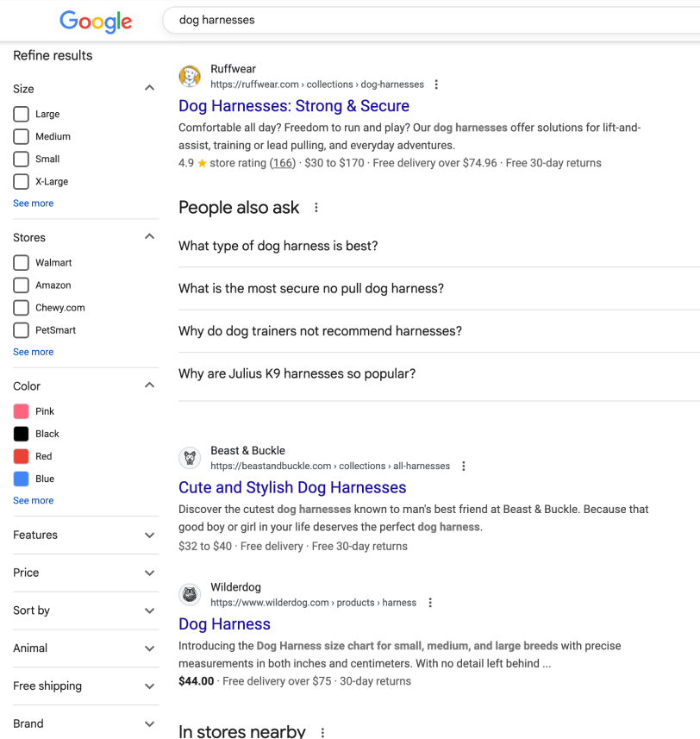The width and height of the screenshot is (700, 739).
Task: Open the Ruffwear site favicon
Action: 190,77
